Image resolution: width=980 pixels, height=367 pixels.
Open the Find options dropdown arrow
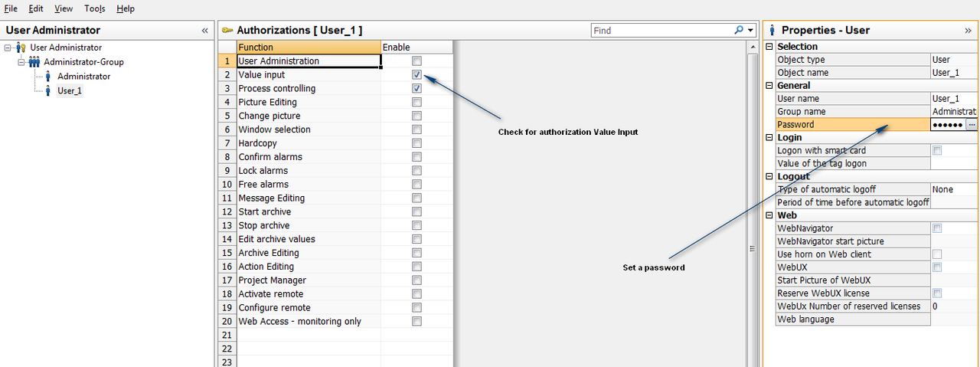pos(750,31)
